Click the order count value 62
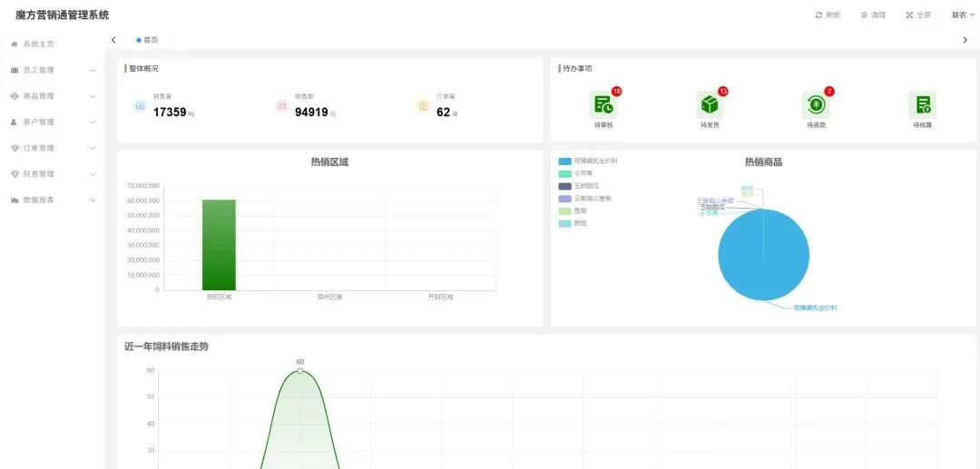The height and width of the screenshot is (469, 980). [443, 112]
